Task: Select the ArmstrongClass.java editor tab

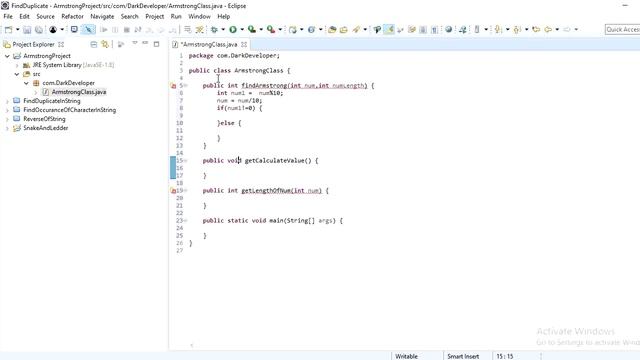Action: click(x=209, y=44)
